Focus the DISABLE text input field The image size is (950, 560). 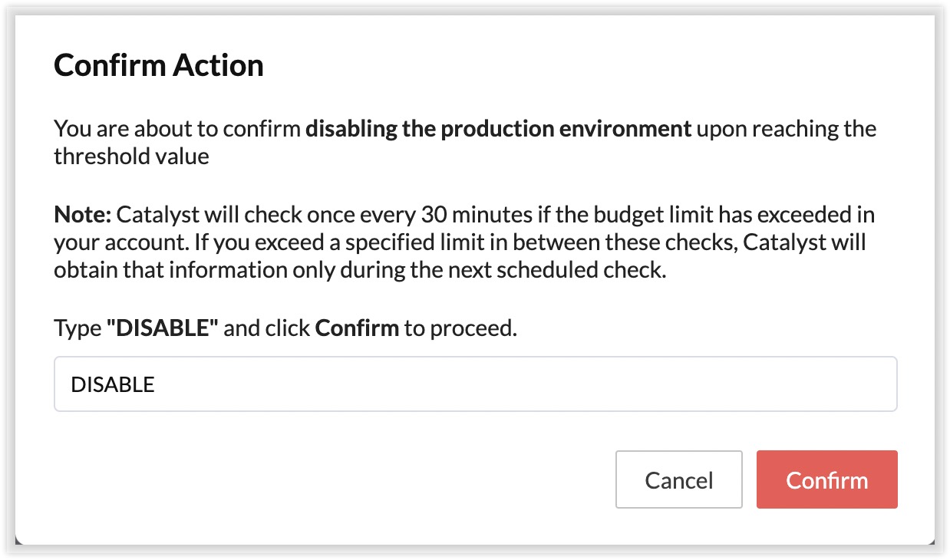(x=475, y=384)
